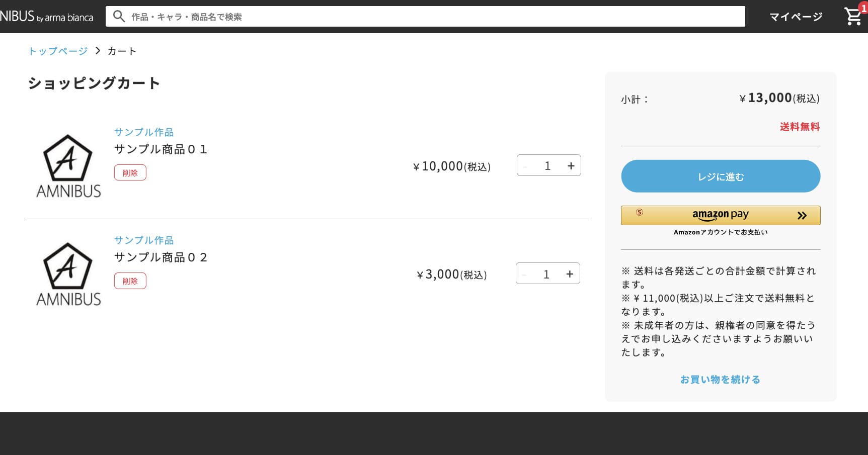Go to トップページ via breadcrumb

pos(58,51)
